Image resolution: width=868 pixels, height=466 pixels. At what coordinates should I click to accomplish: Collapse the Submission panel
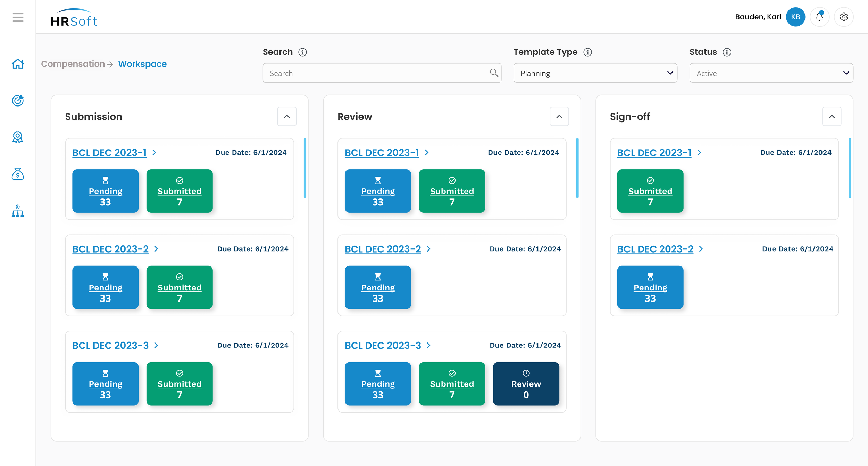tap(287, 117)
